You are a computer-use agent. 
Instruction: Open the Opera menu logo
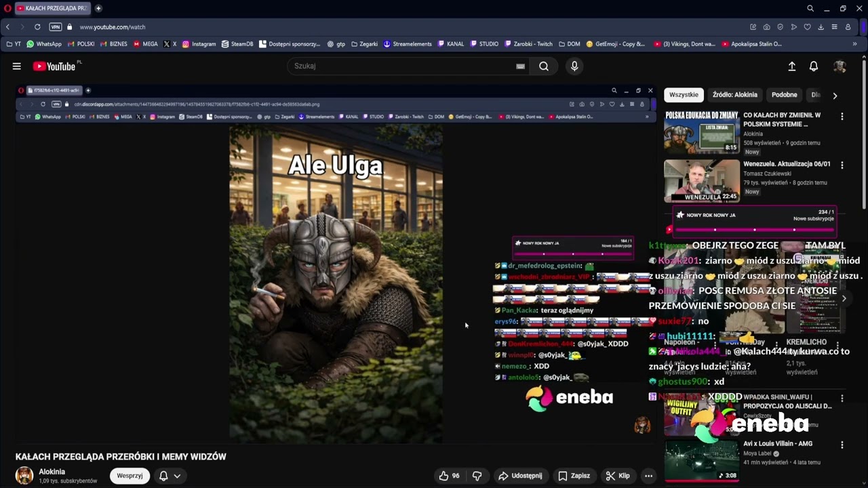click(x=7, y=8)
